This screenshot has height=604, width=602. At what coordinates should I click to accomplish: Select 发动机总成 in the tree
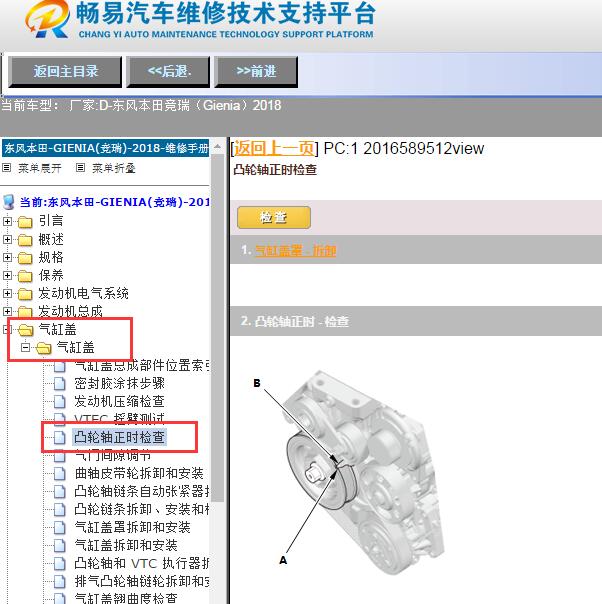click(70, 311)
